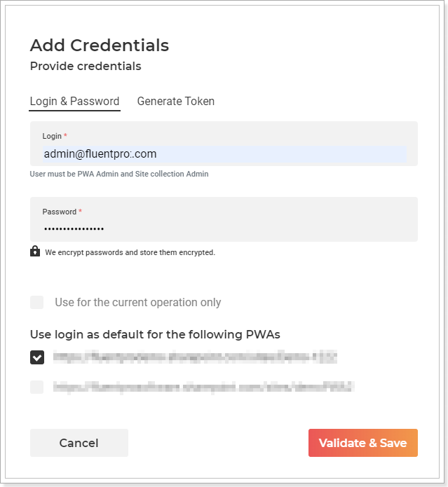Click the "Use login as default for the following PWAs" heading

coord(155,334)
